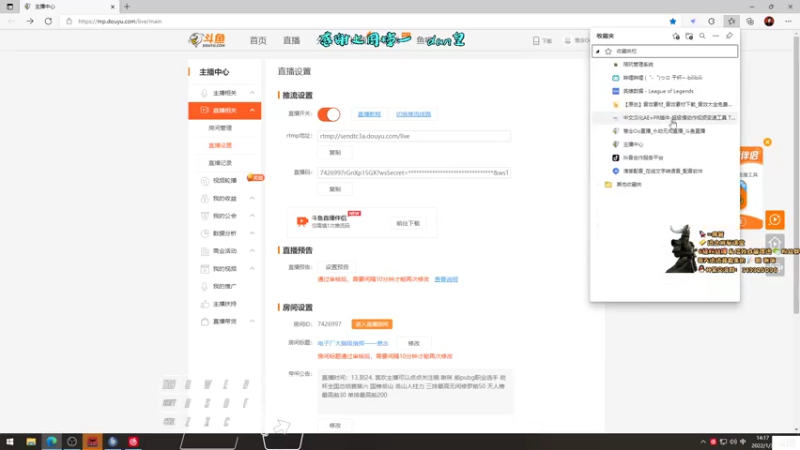Add current page to favorites icon

click(x=676, y=36)
